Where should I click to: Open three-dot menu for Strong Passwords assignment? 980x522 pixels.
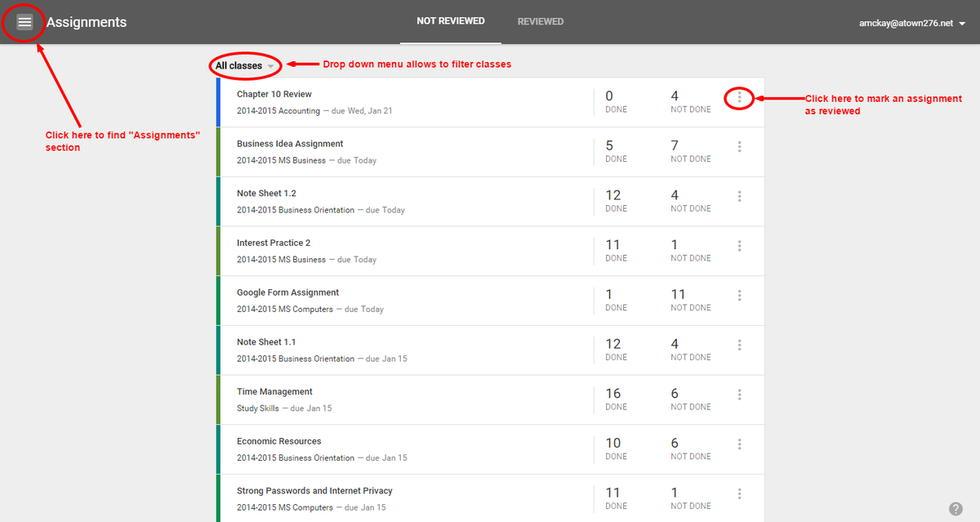tap(739, 493)
